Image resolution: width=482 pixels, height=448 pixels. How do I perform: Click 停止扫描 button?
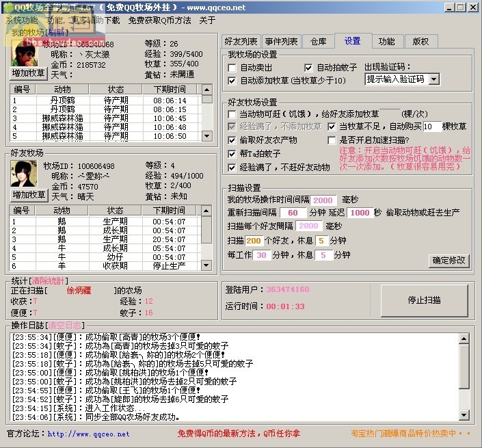(x=424, y=300)
